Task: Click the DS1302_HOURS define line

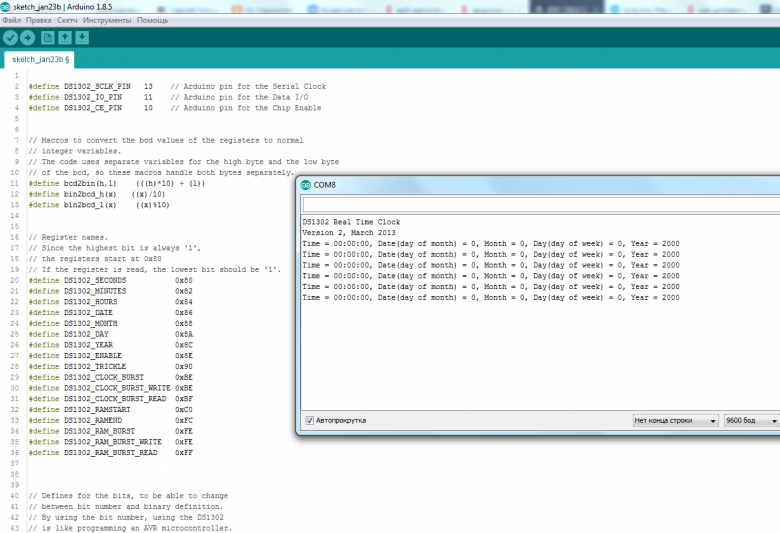Action: pyautogui.click(x=110, y=302)
